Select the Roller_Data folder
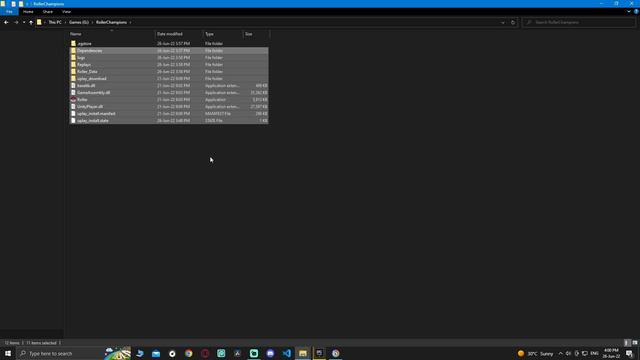Viewport: 640px width, 360px height. 169,71
